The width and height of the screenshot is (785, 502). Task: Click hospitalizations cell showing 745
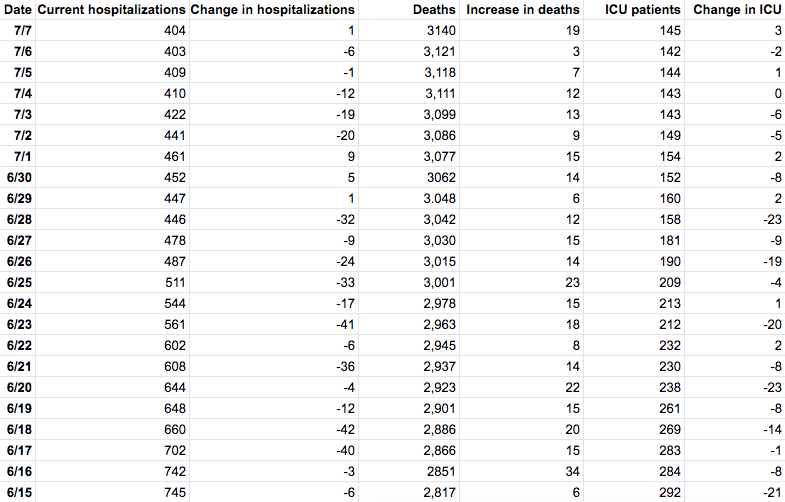click(173, 493)
